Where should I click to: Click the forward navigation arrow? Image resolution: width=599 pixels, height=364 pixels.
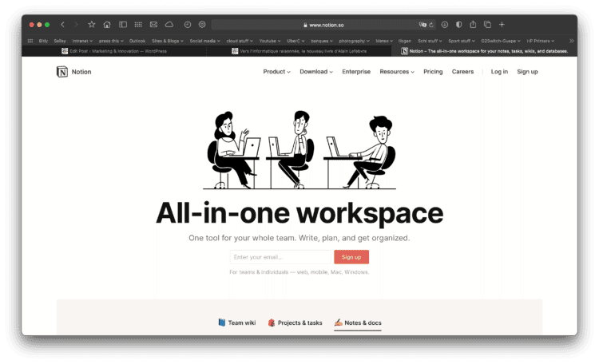pyautogui.click(x=76, y=25)
